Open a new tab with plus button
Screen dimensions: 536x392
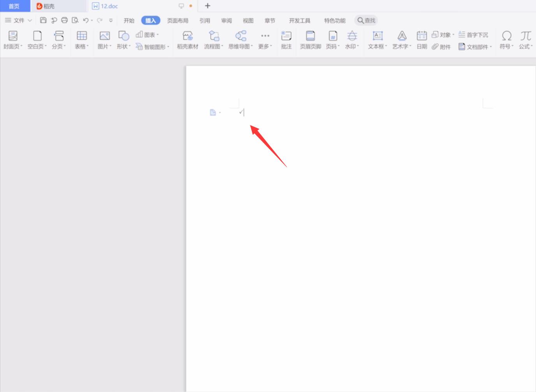pos(208,6)
